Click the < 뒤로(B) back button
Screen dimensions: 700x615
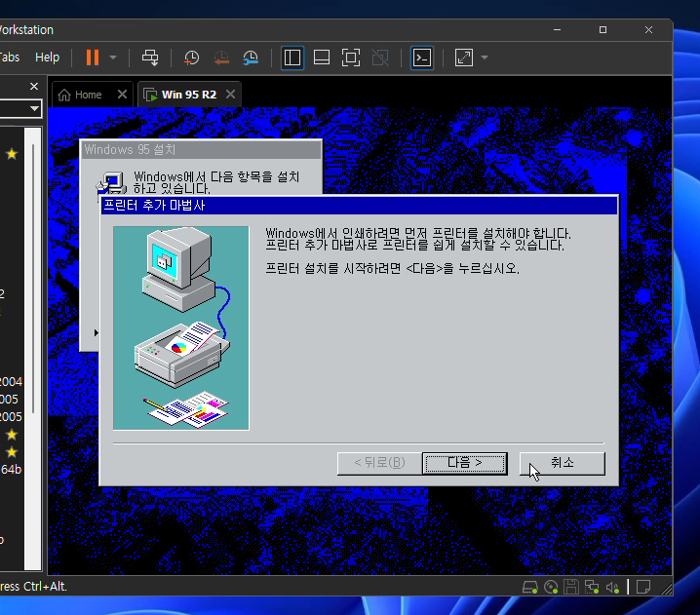click(x=379, y=463)
